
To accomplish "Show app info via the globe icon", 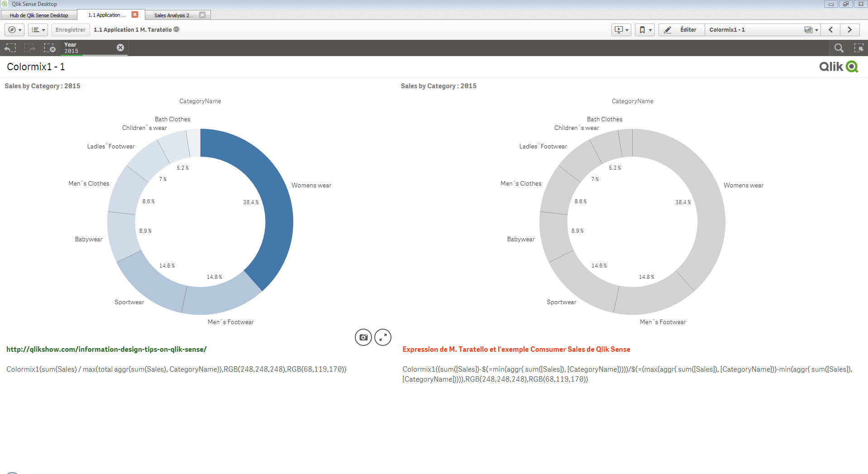I will [x=176, y=29].
